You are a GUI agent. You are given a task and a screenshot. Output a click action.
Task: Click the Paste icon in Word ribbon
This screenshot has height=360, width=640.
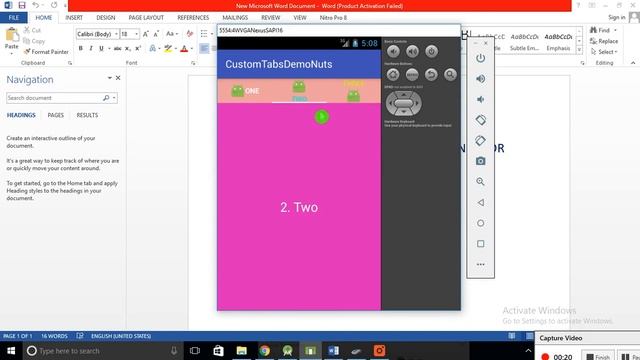pyautogui.click(x=11, y=36)
